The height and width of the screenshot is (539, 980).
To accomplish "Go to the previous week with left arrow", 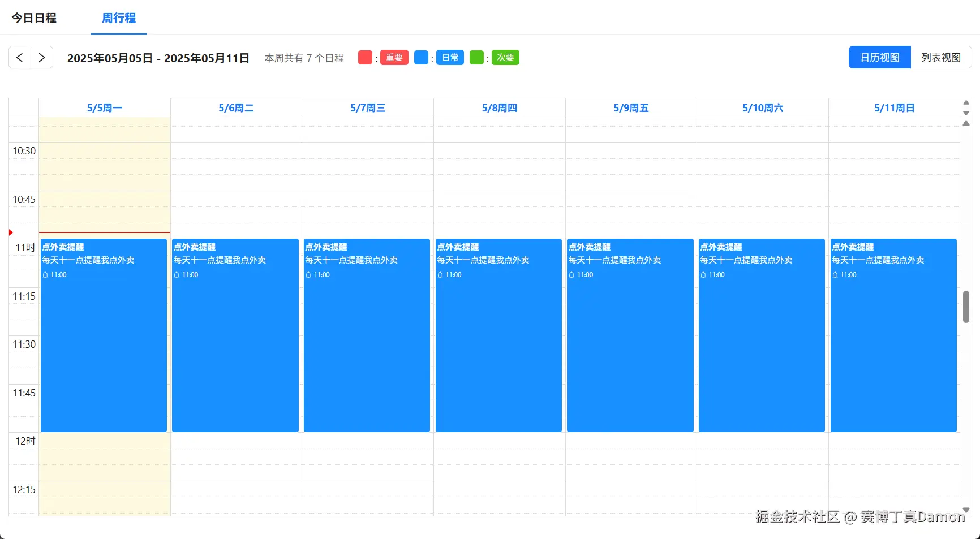I will coord(20,57).
